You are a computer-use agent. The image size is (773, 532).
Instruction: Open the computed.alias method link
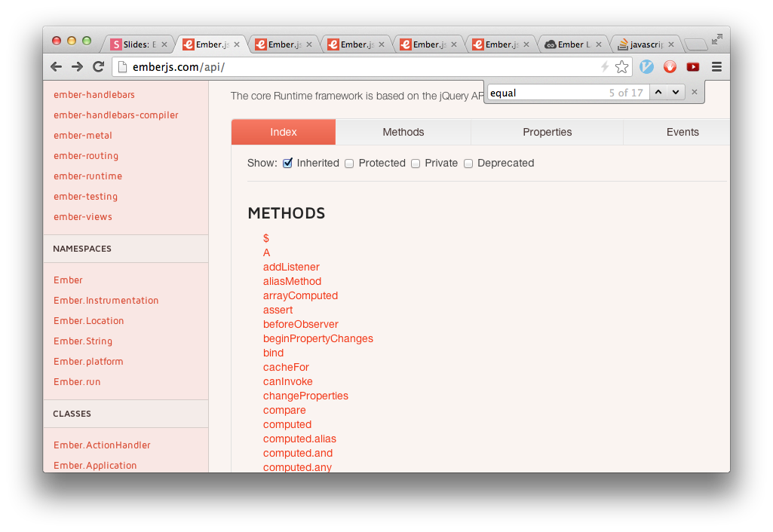click(299, 439)
